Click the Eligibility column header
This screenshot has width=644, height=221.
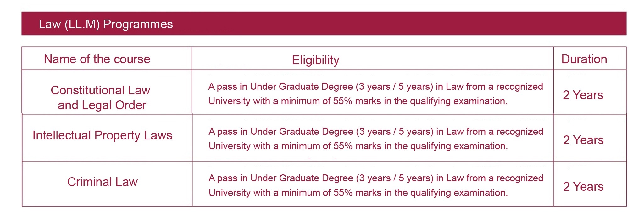315,60
